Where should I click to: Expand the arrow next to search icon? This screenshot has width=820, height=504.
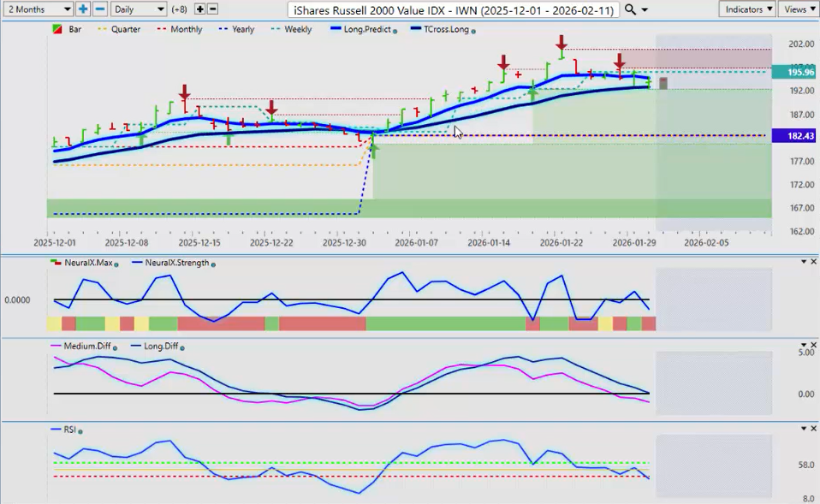point(645,9)
